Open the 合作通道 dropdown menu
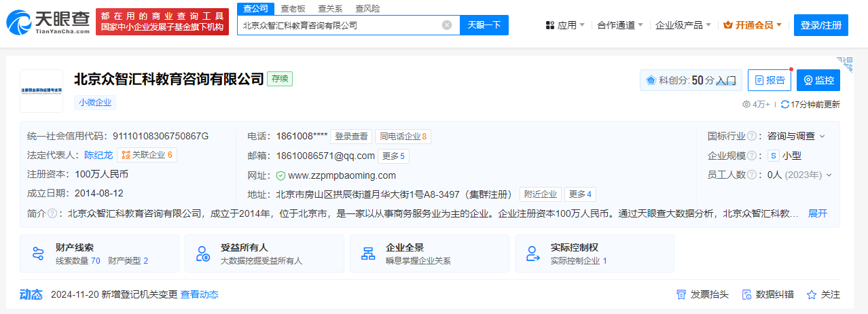The width and height of the screenshot is (868, 314). point(621,25)
